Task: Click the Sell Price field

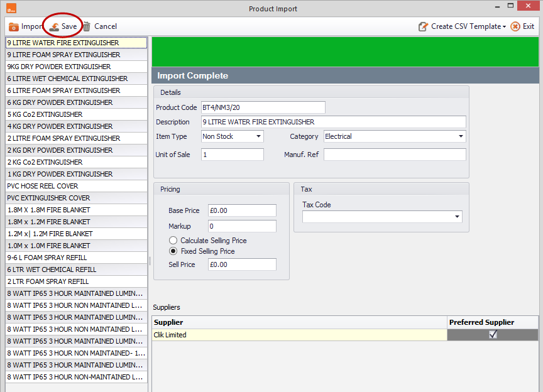Action: click(242, 264)
